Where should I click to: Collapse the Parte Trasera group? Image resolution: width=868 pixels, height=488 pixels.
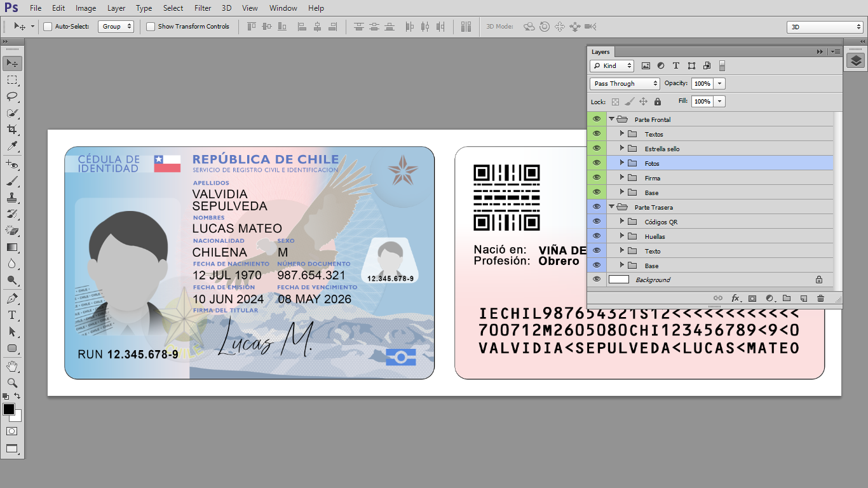tap(612, 207)
